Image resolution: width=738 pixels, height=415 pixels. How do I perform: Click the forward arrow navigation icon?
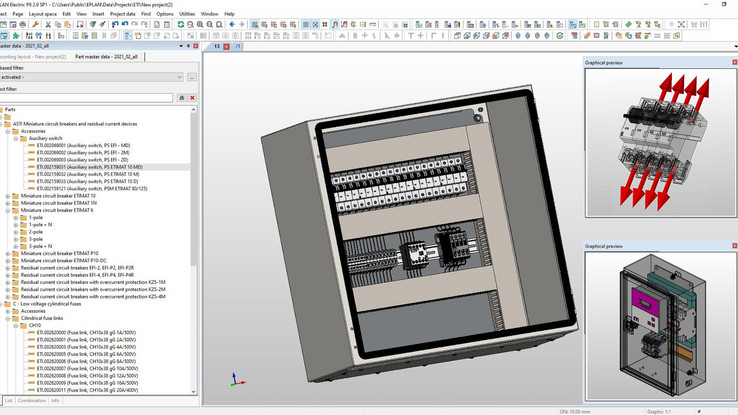coord(241,24)
